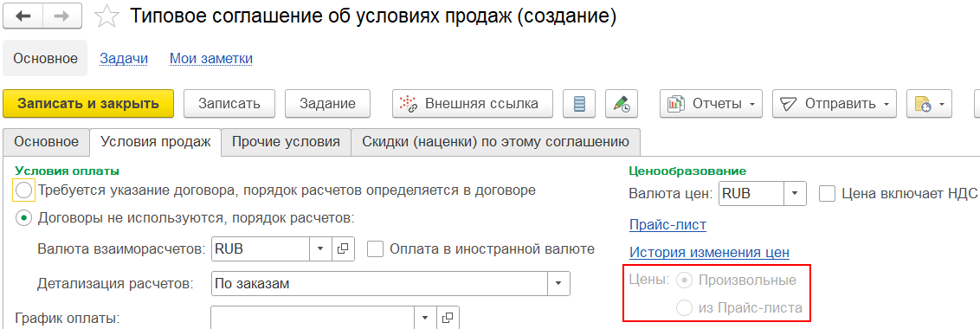
Task: Open the Отправить send menu
Action: (835, 104)
